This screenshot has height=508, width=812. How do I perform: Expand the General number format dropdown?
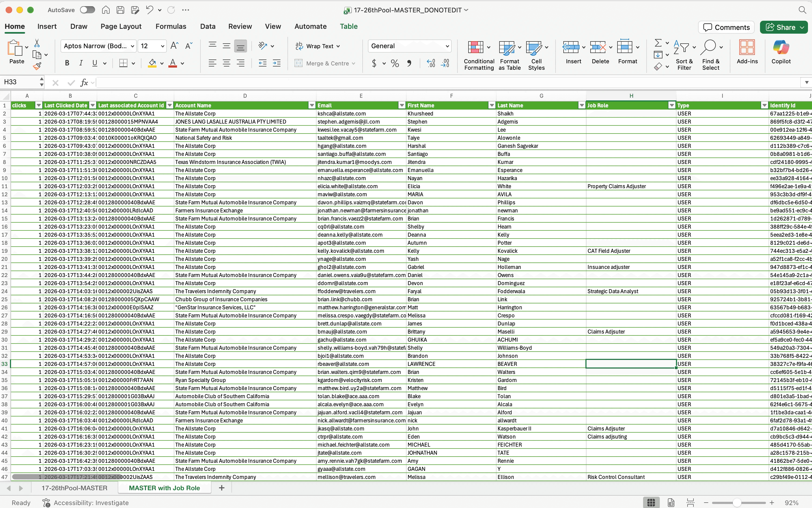(x=447, y=46)
